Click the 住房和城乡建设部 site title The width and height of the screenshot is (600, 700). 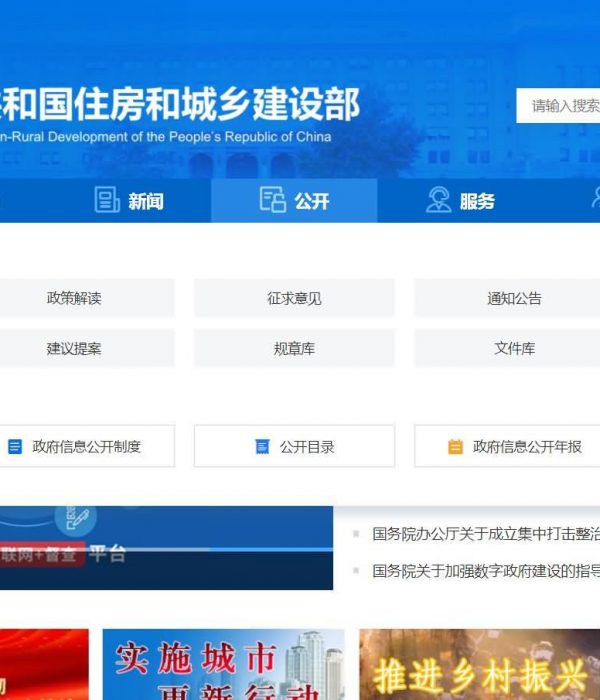pos(180,104)
